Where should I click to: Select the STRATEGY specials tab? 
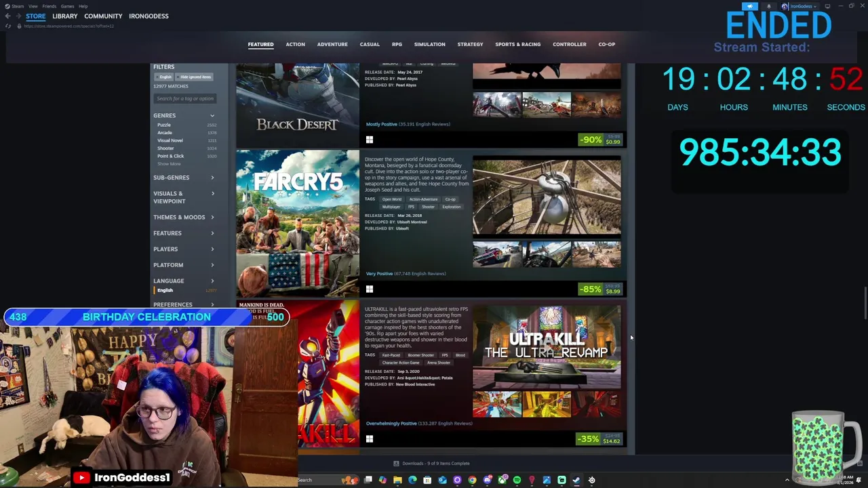pos(470,44)
